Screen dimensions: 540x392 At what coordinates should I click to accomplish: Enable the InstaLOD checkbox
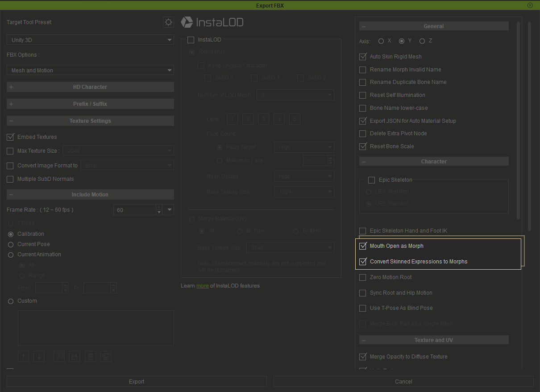click(x=191, y=40)
